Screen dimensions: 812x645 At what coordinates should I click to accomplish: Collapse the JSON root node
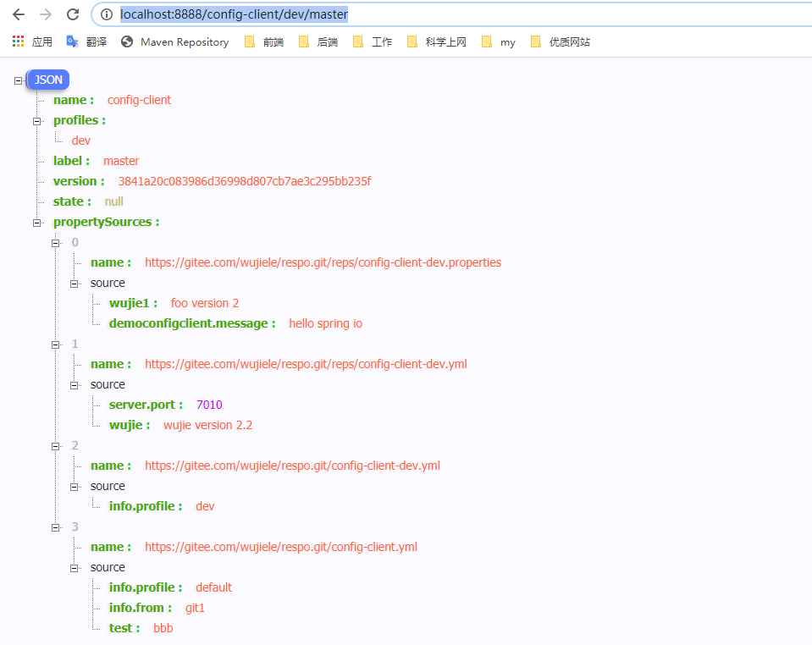18,80
